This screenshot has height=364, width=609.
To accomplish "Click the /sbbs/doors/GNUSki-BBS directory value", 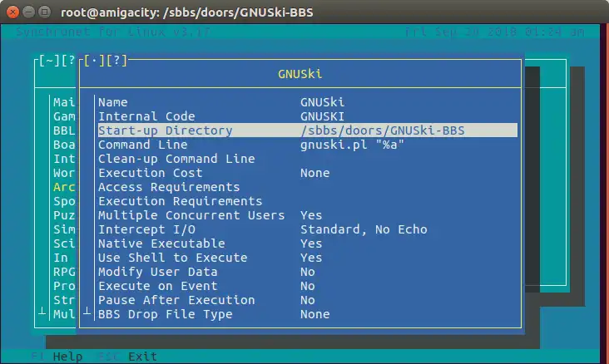I will [x=382, y=130].
